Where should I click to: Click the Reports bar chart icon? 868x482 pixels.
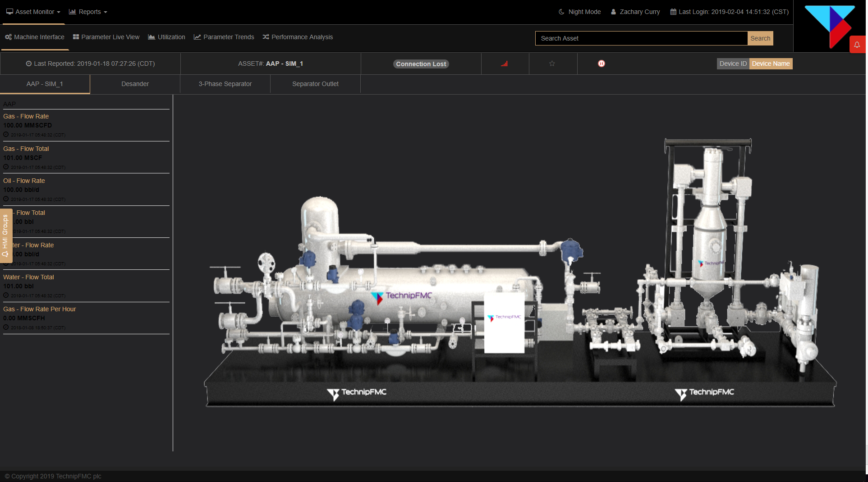(72, 12)
